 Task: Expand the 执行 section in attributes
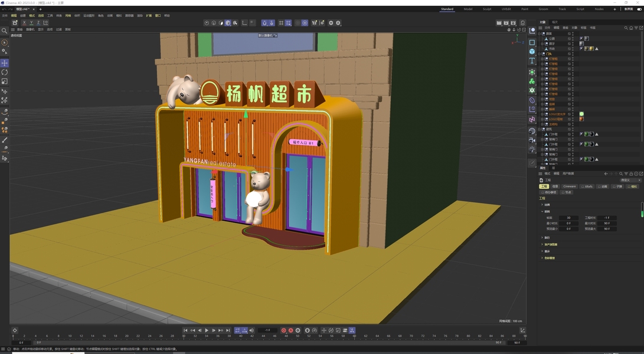pyautogui.click(x=542, y=237)
